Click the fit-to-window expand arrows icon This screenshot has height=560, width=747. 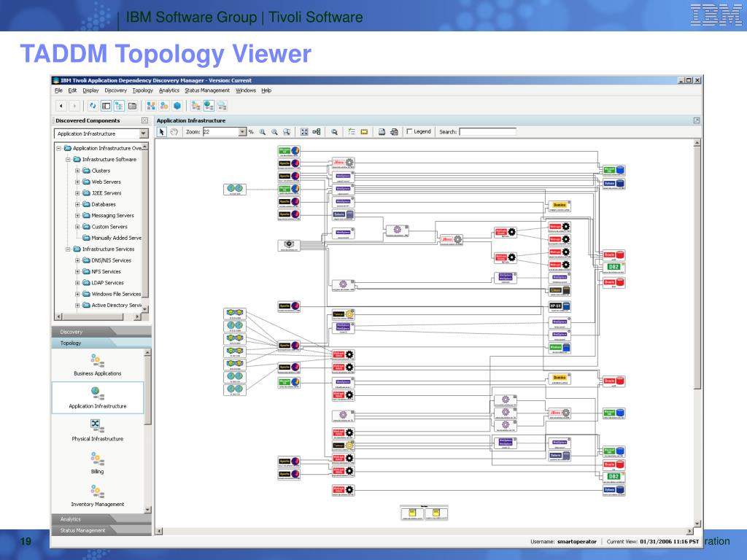tap(304, 132)
